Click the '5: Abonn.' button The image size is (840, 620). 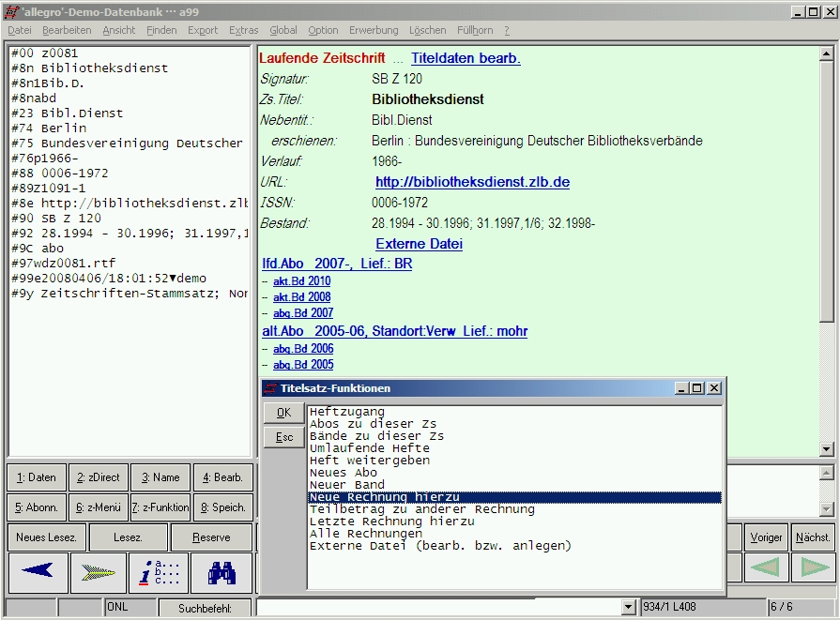[x=37, y=507]
